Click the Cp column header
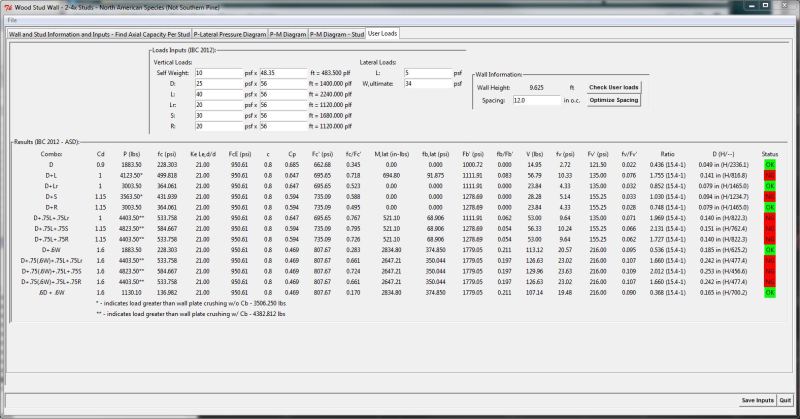Image resolution: width=800 pixels, height=419 pixels. tap(292, 154)
